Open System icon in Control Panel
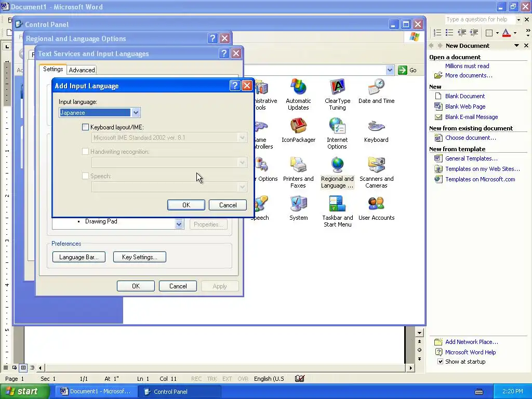Image resolution: width=532 pixels, height=399 pixels. 299,209
